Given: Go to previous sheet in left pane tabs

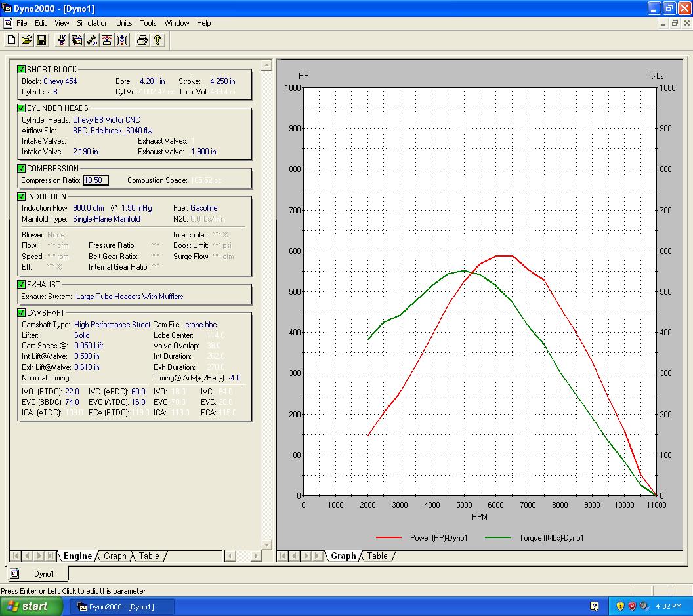Looking at the screenshot, I should 27,556.
